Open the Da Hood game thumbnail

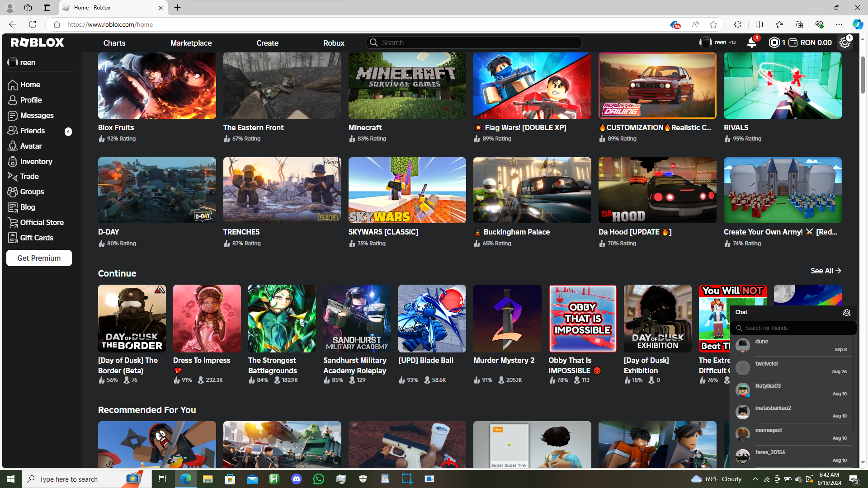tap(657, 190)
